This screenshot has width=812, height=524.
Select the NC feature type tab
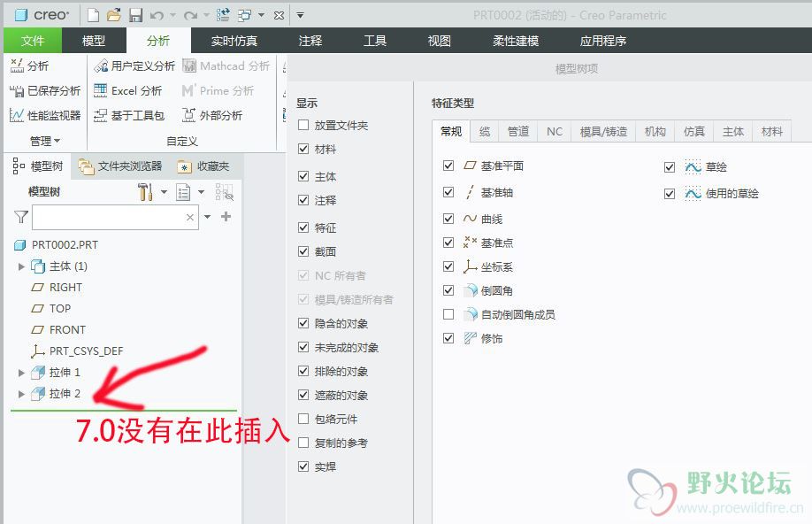click(555, 132)
